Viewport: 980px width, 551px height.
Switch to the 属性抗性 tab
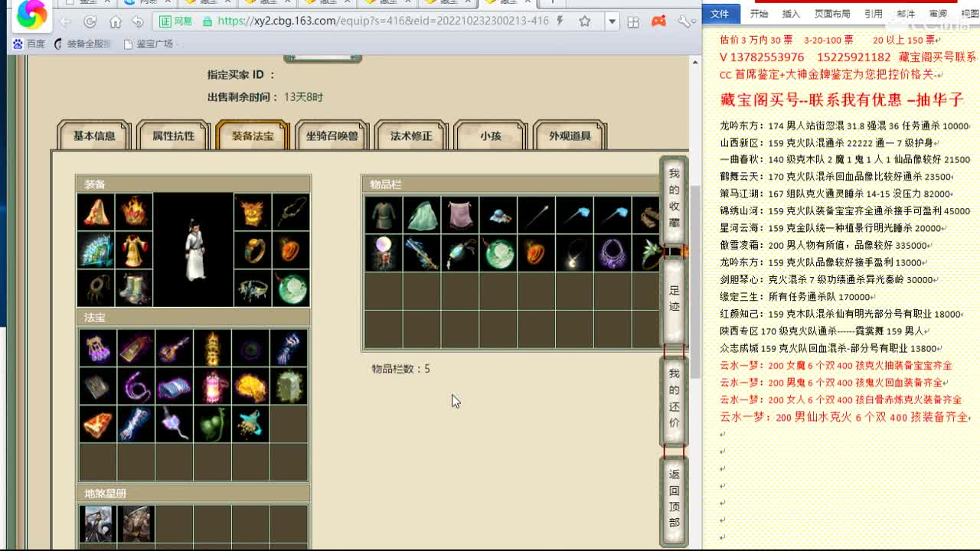173,136
